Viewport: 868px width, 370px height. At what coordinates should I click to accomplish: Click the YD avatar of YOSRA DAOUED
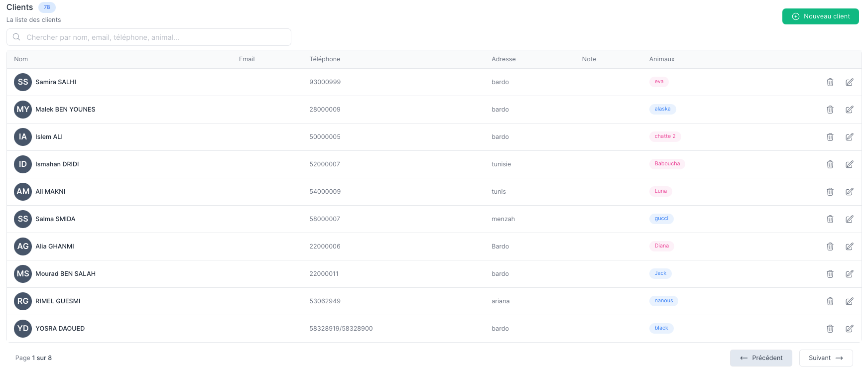pos(23,329)
